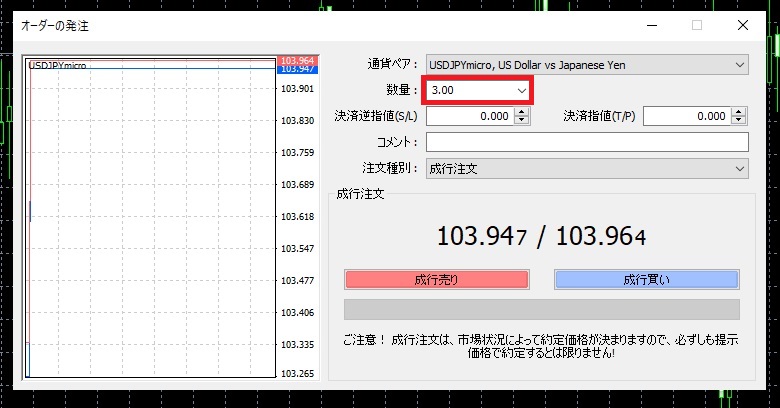The image size is (780, 408).
Task: Click the 決済指値(T/P) value field
Action: point(687,116)
